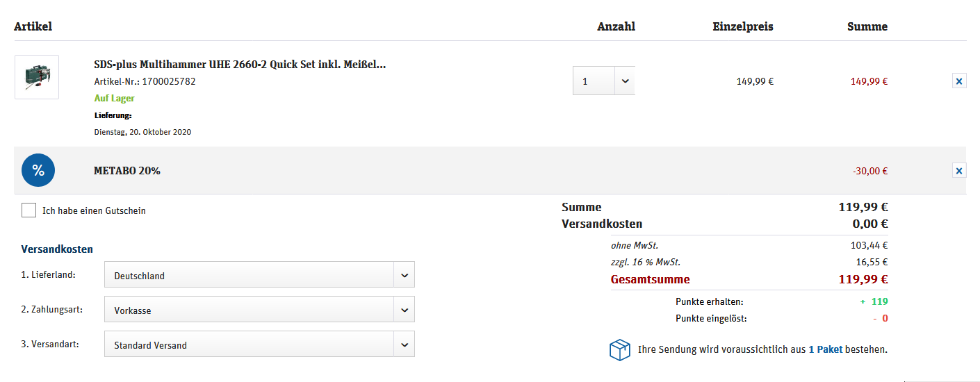The width and height of the screenshot is (980, 382).
Task: Click the '1 Paket' link
Action: [825, 349]
